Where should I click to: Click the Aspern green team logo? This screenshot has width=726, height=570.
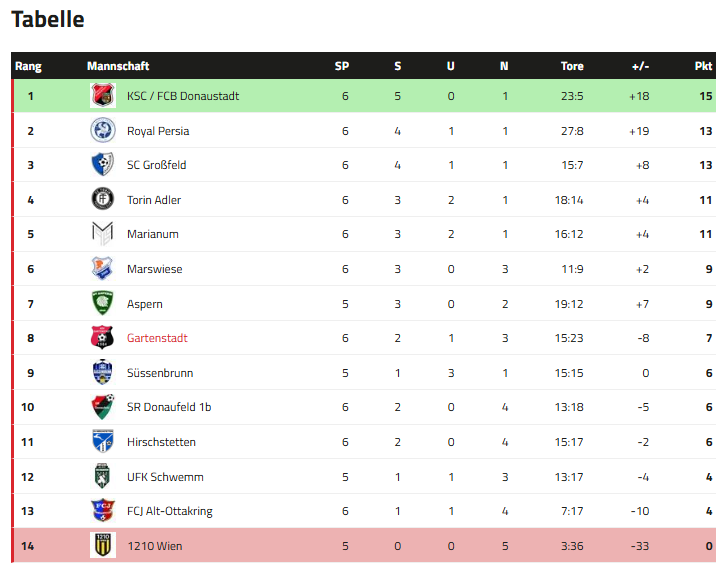(103, 303)
